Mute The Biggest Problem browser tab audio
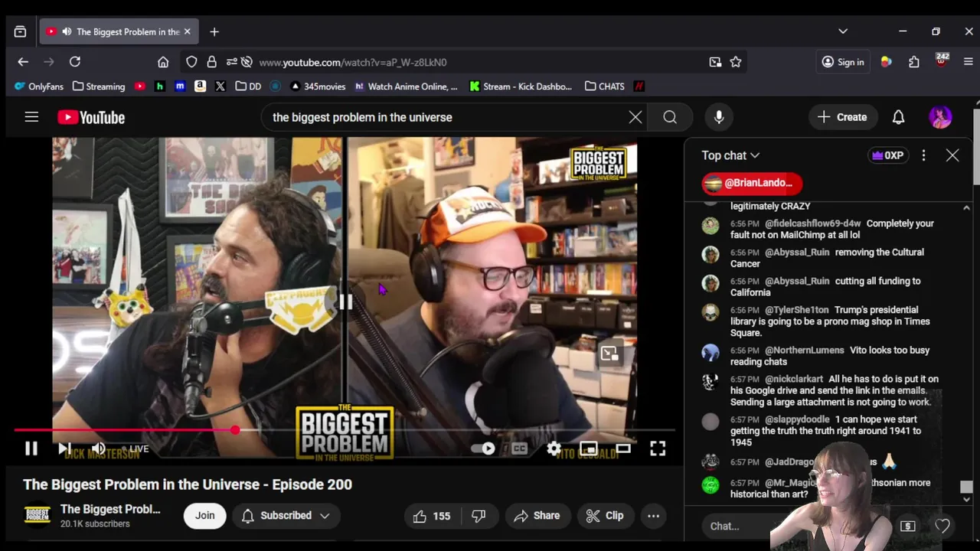This screenshot has height=551, width=980. (x=67, y=31)
